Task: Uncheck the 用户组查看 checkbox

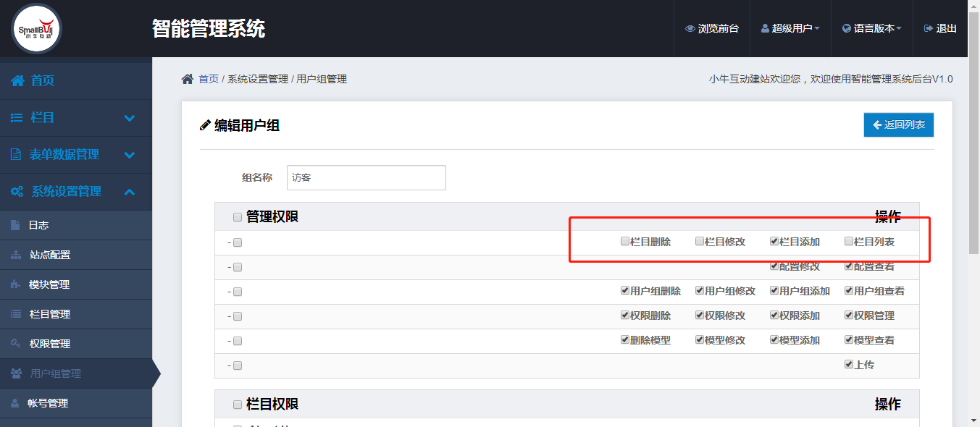Action: point(849,290)
